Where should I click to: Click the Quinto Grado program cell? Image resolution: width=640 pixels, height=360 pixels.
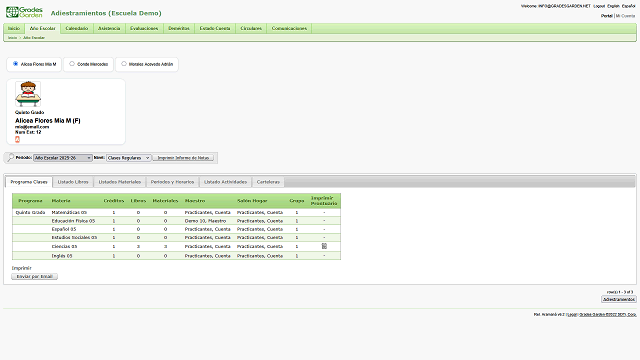[30, 212]
